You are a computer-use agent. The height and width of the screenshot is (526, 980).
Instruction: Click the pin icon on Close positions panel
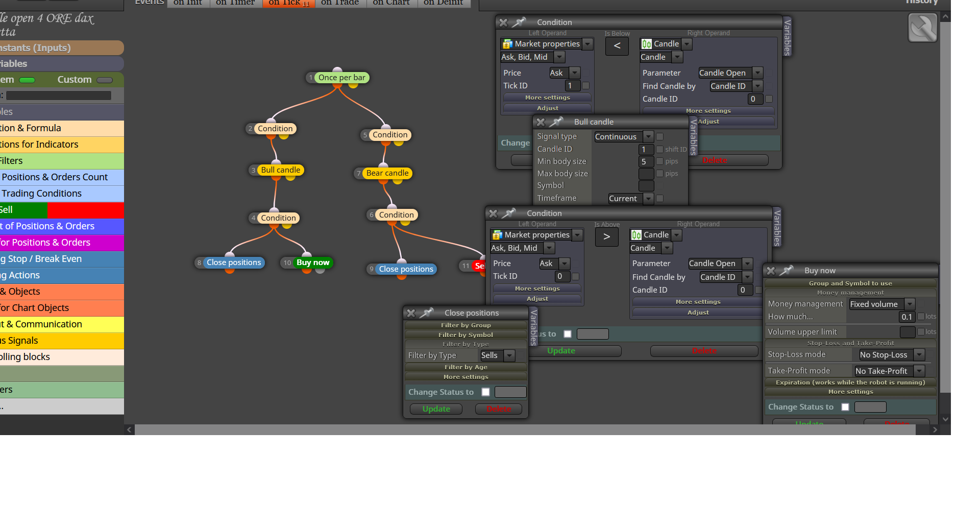tap(427, 313)
